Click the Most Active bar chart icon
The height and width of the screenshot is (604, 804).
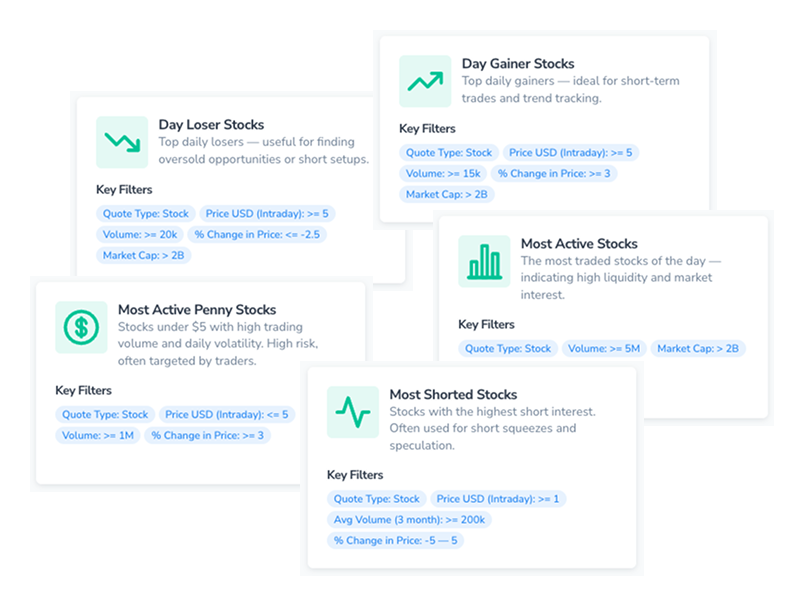pos(484,261)
